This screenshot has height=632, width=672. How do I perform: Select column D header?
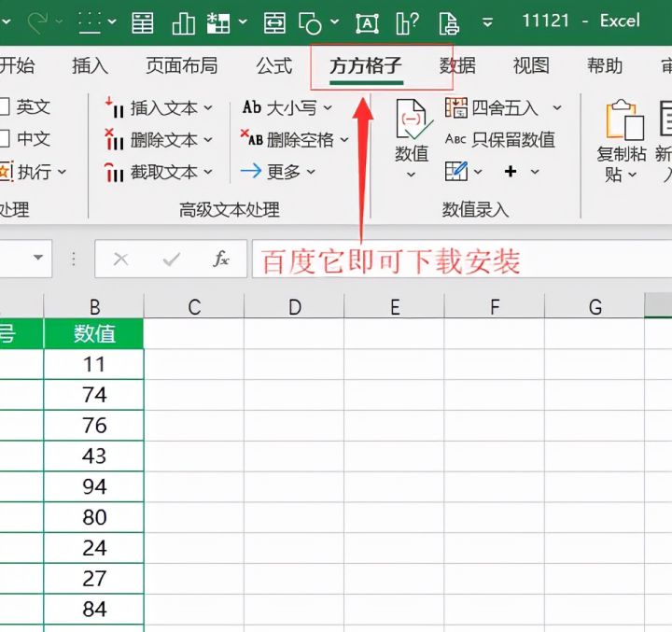click(294, 306)
